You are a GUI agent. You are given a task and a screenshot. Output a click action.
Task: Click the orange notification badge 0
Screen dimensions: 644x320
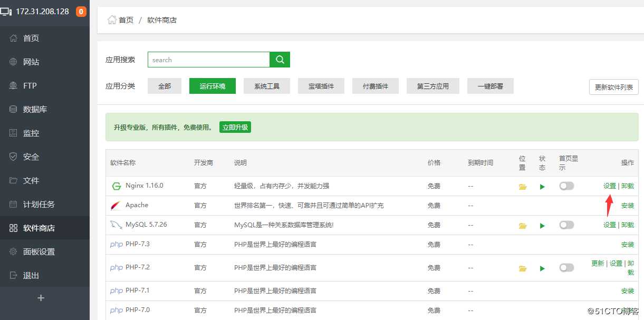click(81, 12)
